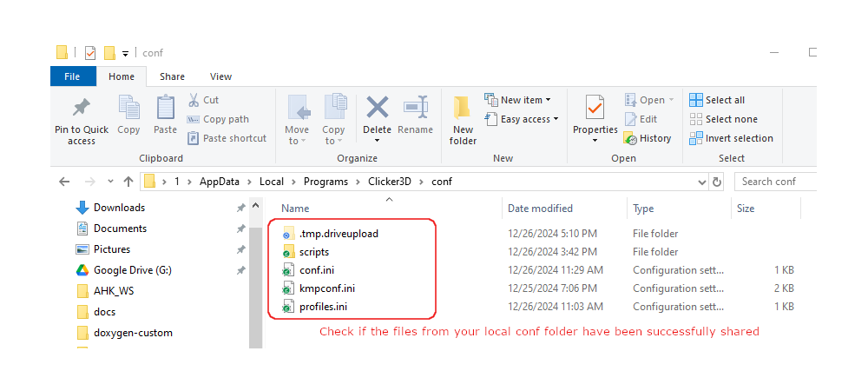Click the Copy icon in Clipboard group
Screen dimensions: 868x391
click(128, 108)
